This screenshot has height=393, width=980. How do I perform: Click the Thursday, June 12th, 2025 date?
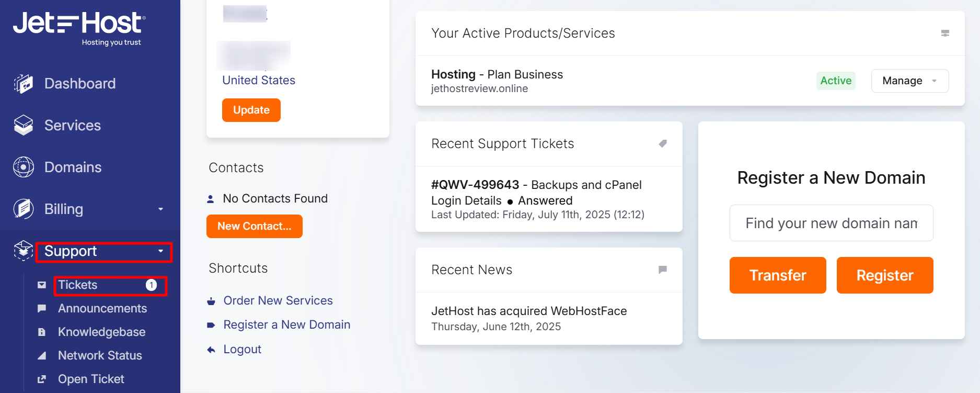[496, 327]
